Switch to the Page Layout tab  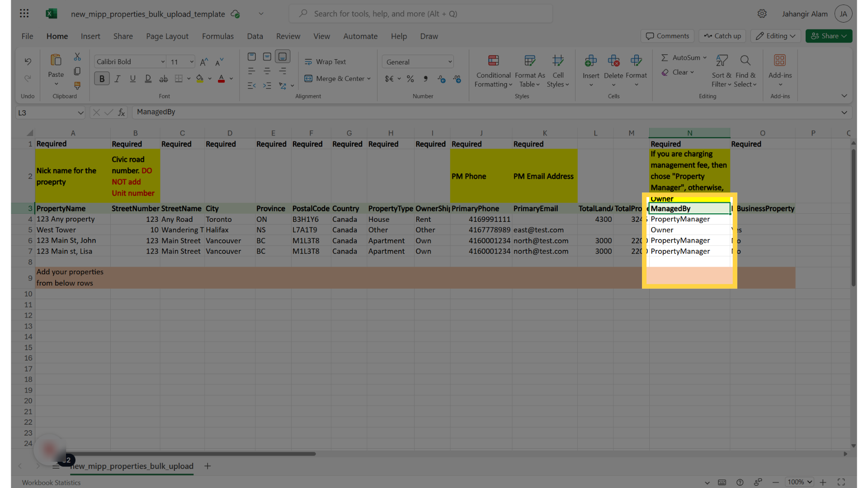click(x=167, y=36)
